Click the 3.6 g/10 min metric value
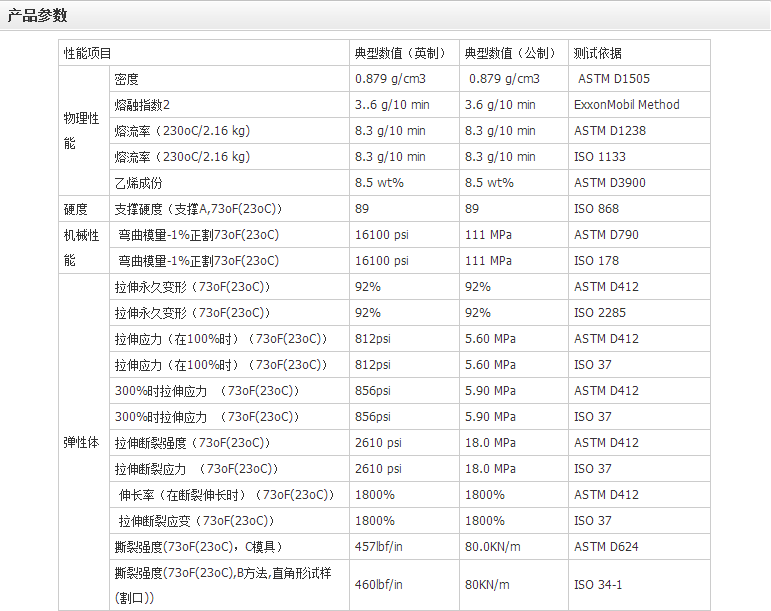 (514, 105)
